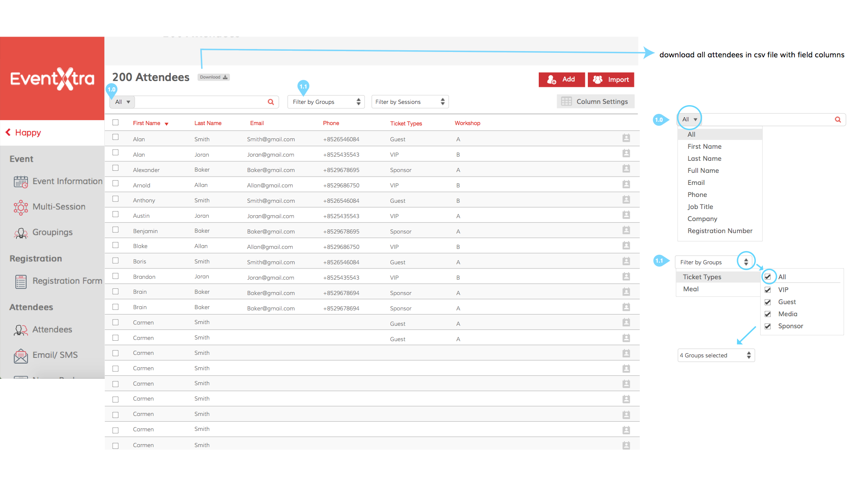868x487 pixels.
Task: Sort by Last Name column header
Action: coord(208,123)
